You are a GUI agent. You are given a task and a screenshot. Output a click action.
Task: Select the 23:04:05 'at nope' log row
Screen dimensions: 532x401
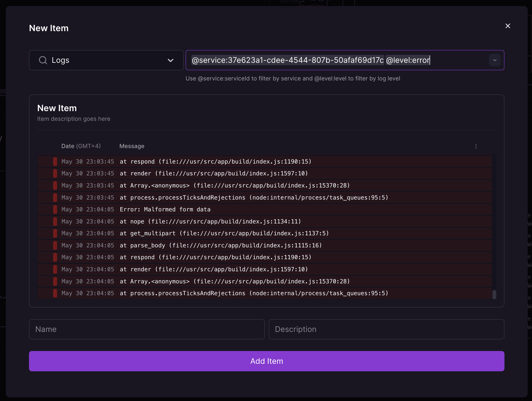tap(265, 222)
